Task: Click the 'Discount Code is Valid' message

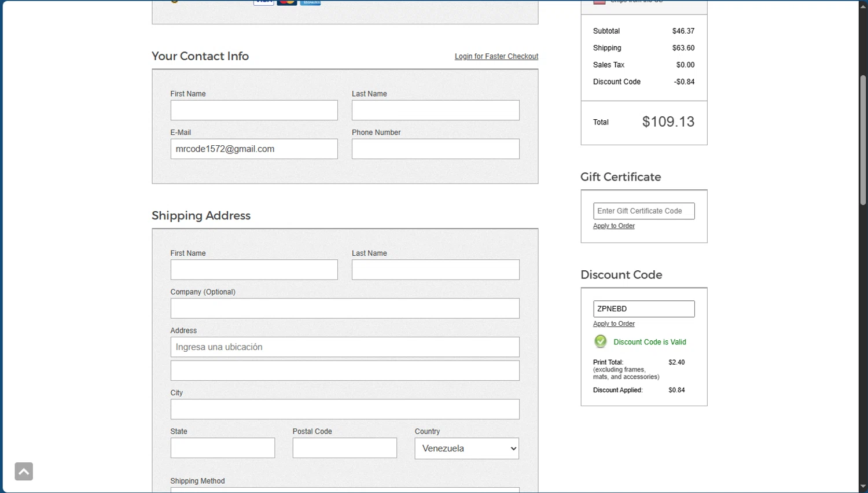Action: point(650,342)
